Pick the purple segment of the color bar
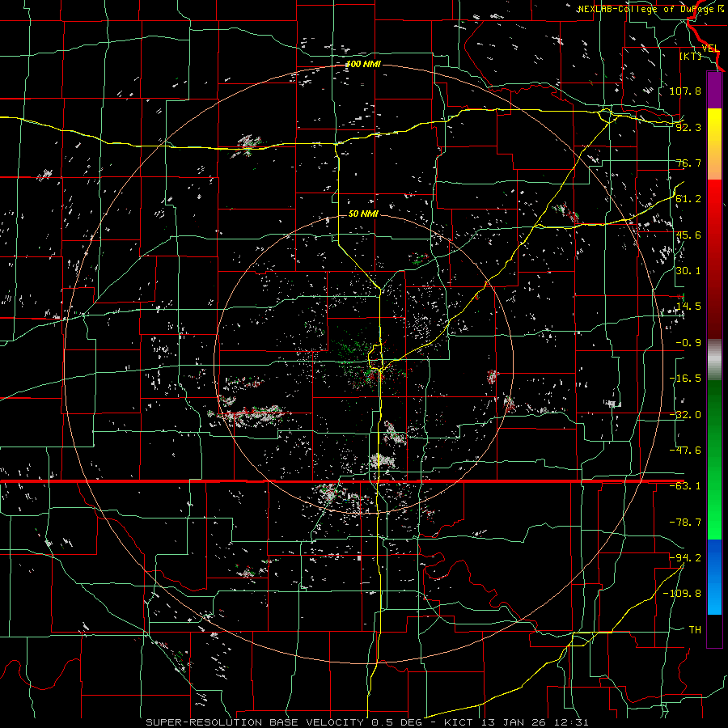The image size is (728, 728). [x=714, y=90]
